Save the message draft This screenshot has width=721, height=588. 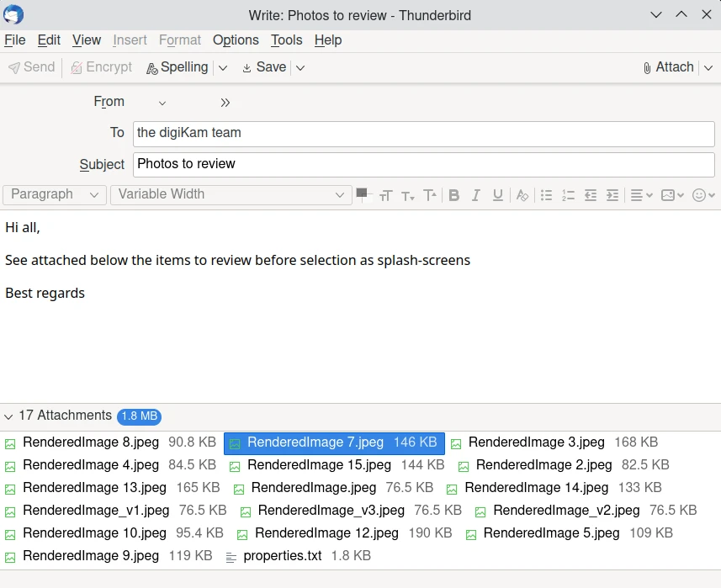point(264,67)
